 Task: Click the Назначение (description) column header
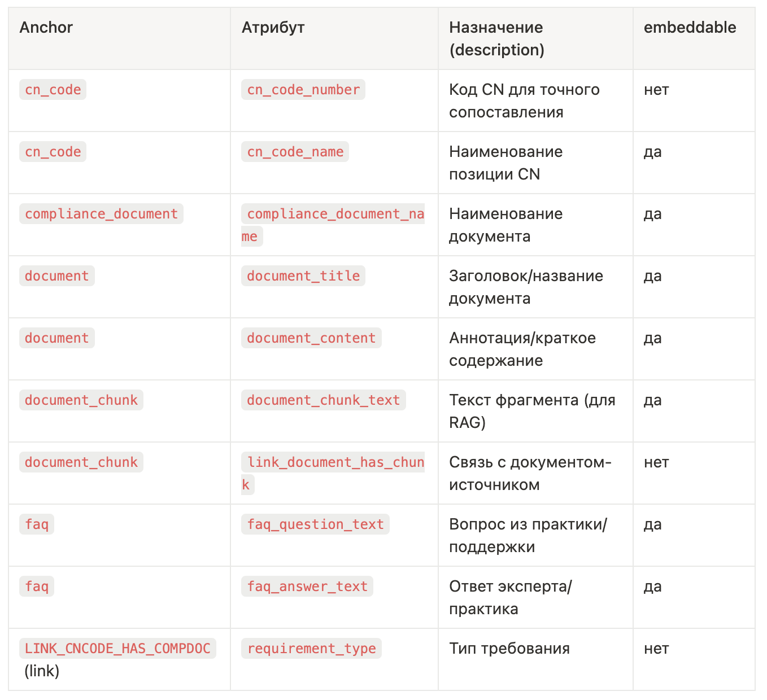coord(496,38)
